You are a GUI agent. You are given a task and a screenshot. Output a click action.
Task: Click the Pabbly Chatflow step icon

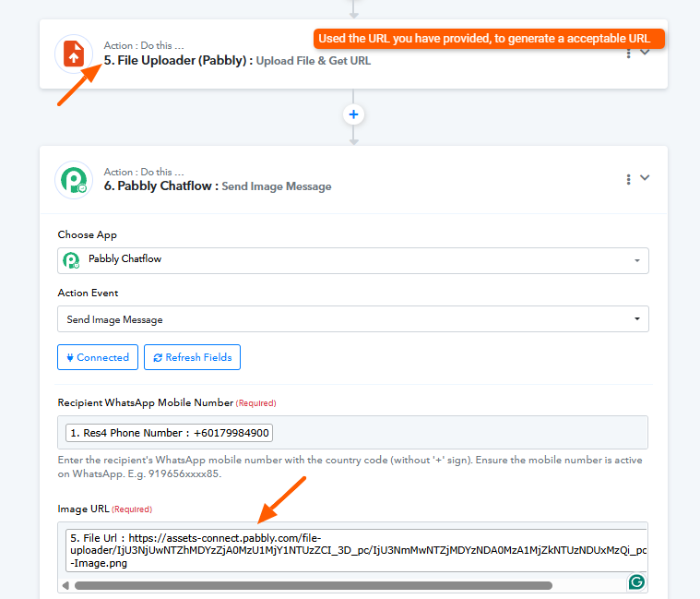[x=73, y=179]
